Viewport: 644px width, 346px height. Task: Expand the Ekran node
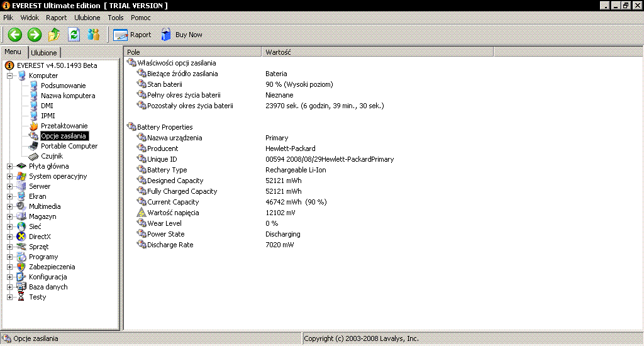[9, 196]
